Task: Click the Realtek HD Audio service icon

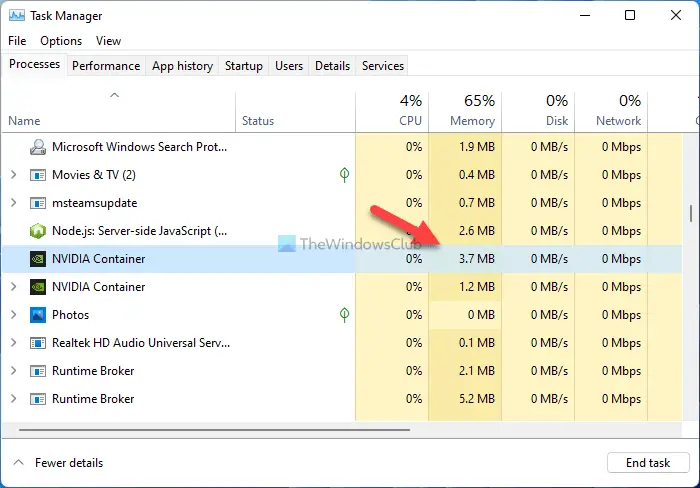Action: point(38,343)
